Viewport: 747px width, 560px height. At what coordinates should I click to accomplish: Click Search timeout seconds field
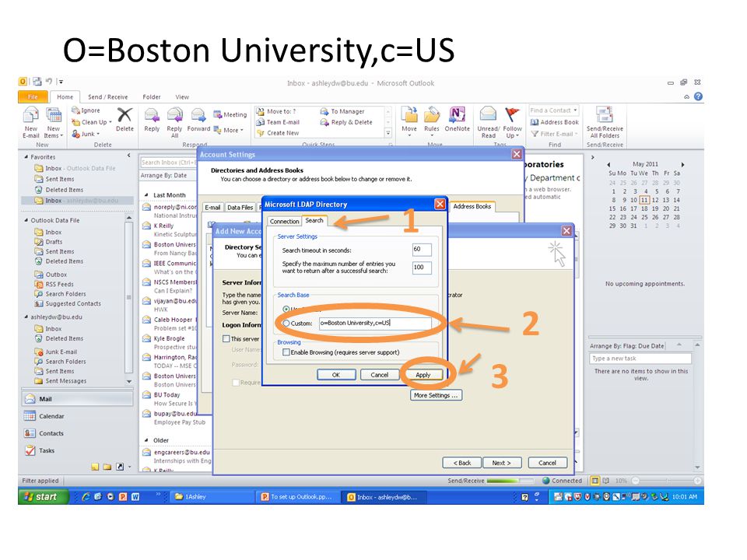coord(422,249)
